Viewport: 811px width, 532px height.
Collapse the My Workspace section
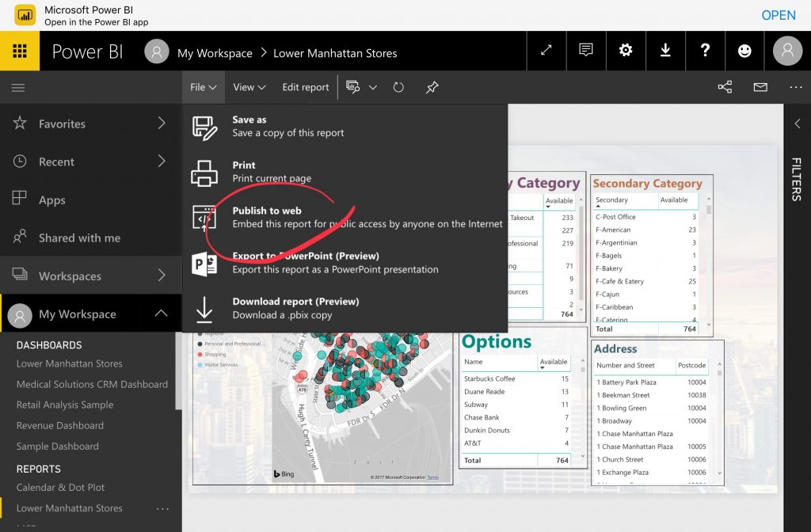point(161,313)
